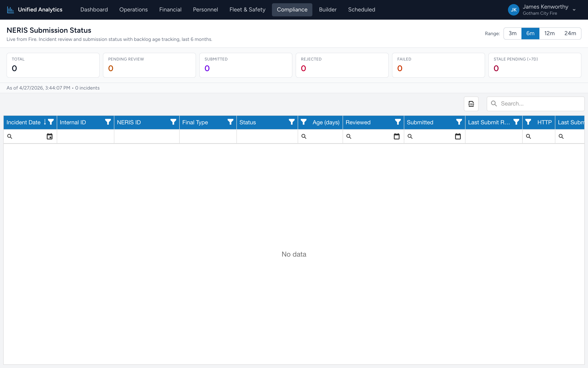Open filter for NERIS ID column
Screen dimensions: 588x368
click(173, 122)
